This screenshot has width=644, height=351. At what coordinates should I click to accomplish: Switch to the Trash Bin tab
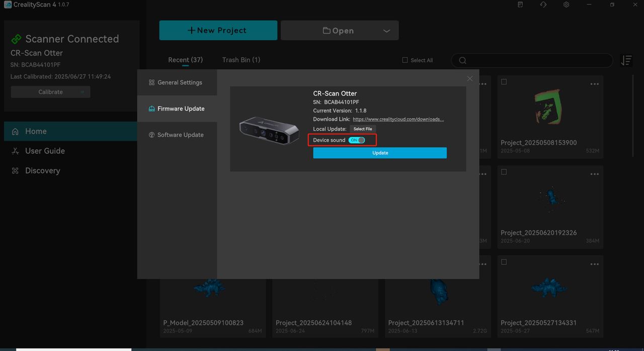241,60
